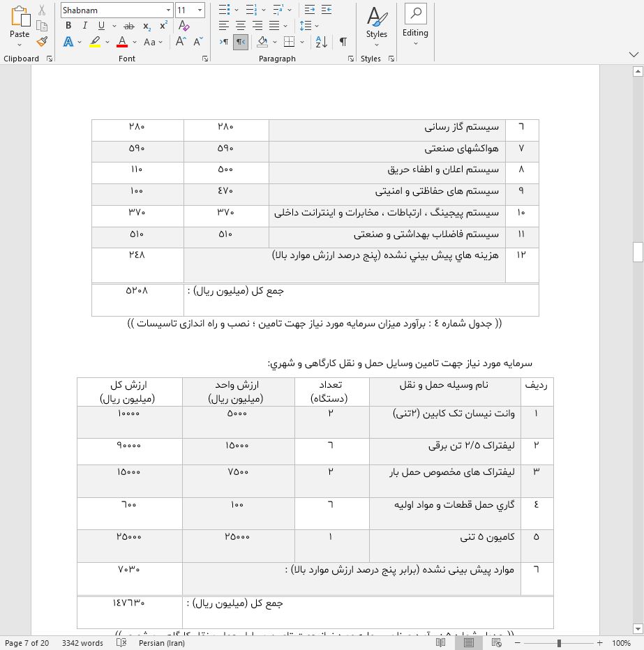Screen dimensions: 644x650
Task: Align text left
Action: point(223,26)
